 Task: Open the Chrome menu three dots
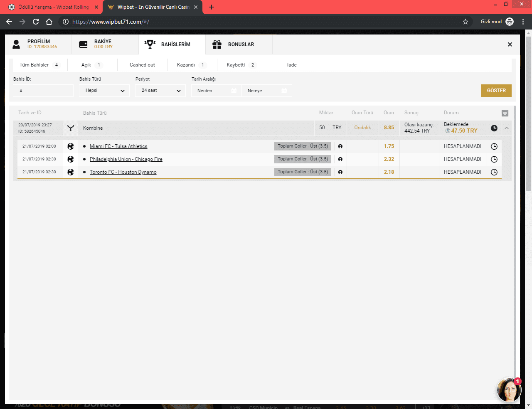[523, 22]
